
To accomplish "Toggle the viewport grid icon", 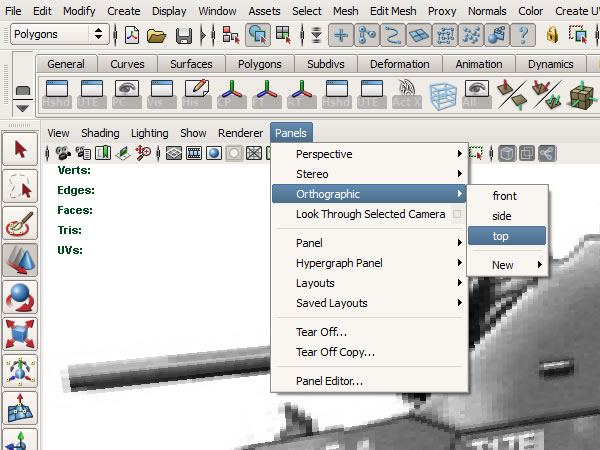I will (174, 153).
